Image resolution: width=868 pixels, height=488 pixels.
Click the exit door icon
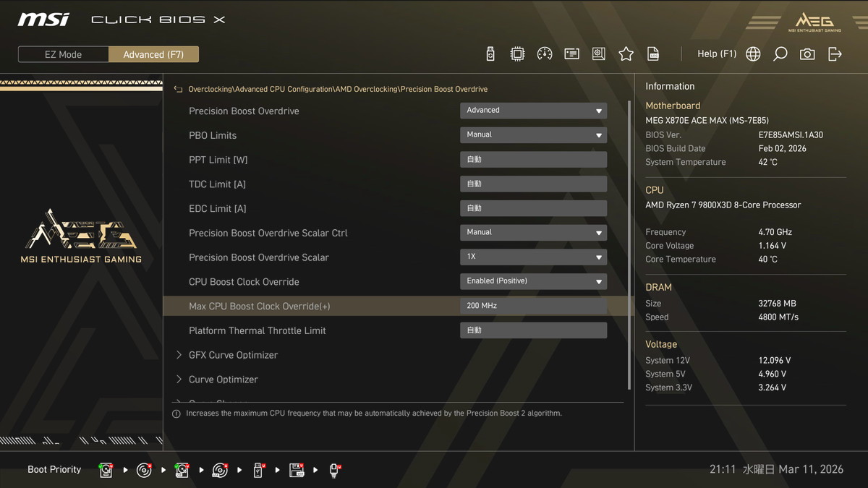click(835, 54)
